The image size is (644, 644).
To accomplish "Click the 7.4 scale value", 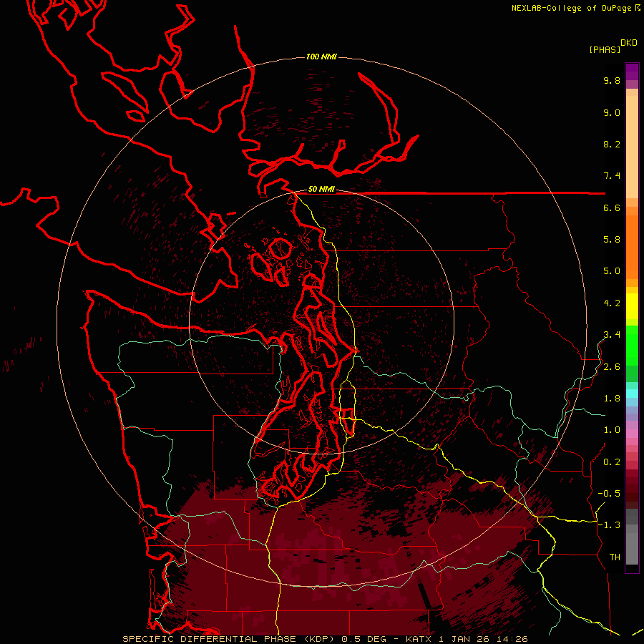I will click(x=612, y=176).
